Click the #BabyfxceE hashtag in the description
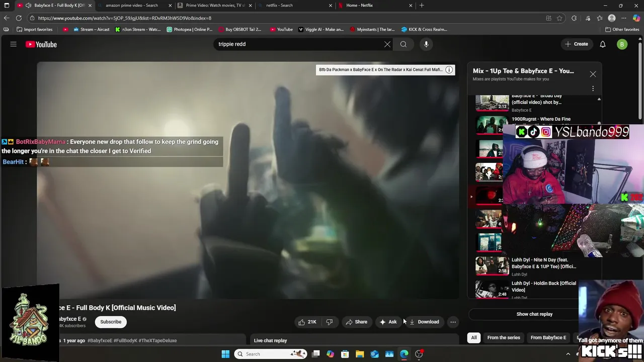Screen dimensions: 644x362 pyautogui.click(x=100, y=341)
